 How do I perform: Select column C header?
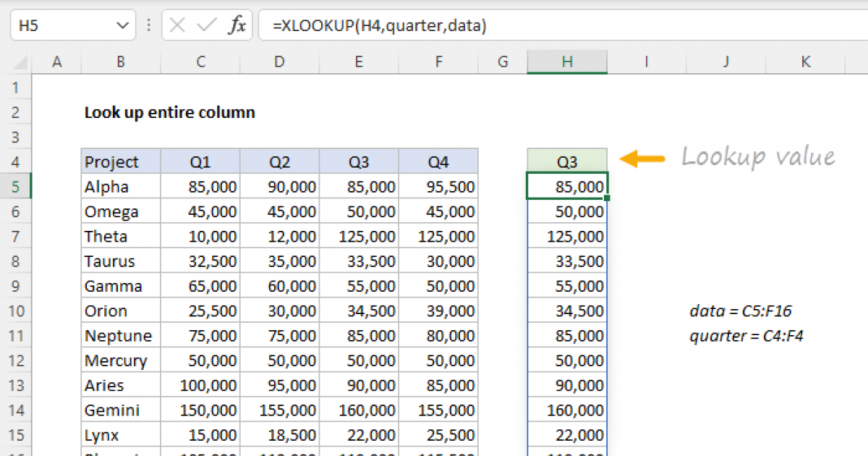(x=200, y=63)
